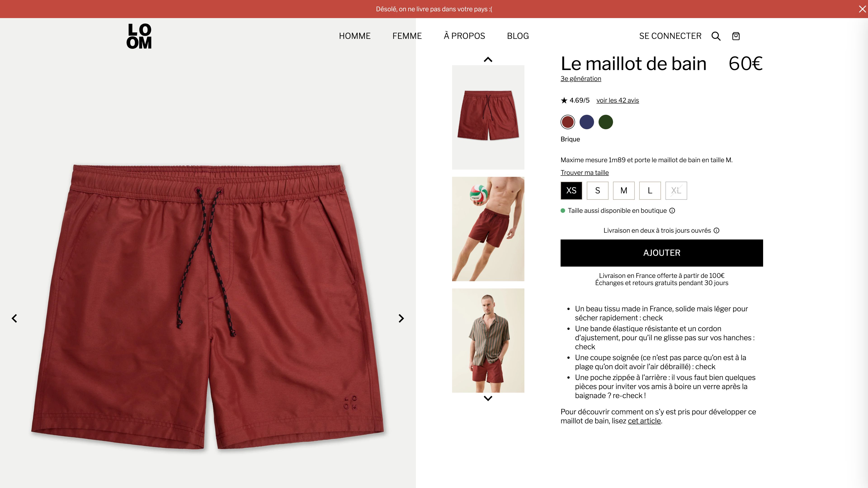Open info icon beside boutique availability
This screenshot has height=488, width=868.
point(672,211)
